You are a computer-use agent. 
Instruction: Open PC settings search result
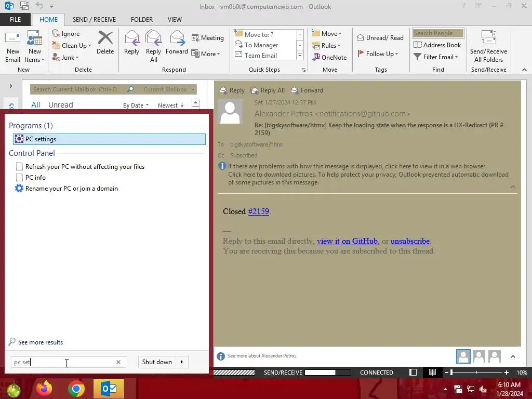(x=109, y=139)
